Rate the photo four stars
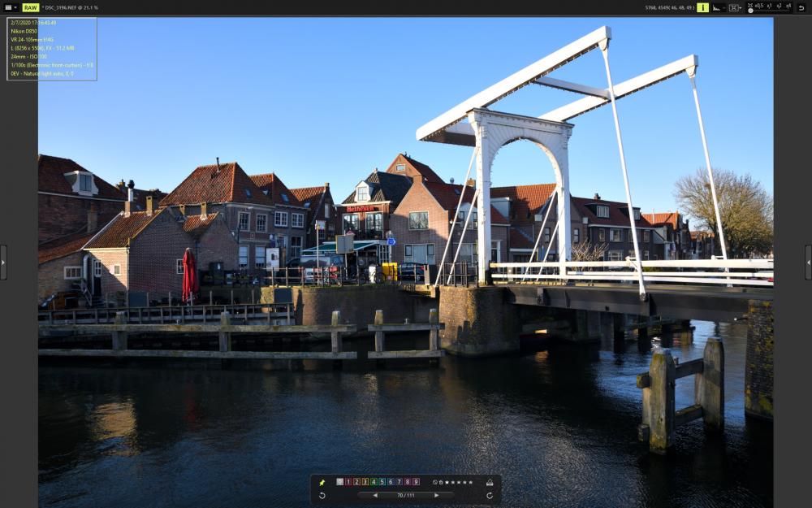The height and width of the screenshot is (508, 812). pyautogui.click(x=464, y=482)
